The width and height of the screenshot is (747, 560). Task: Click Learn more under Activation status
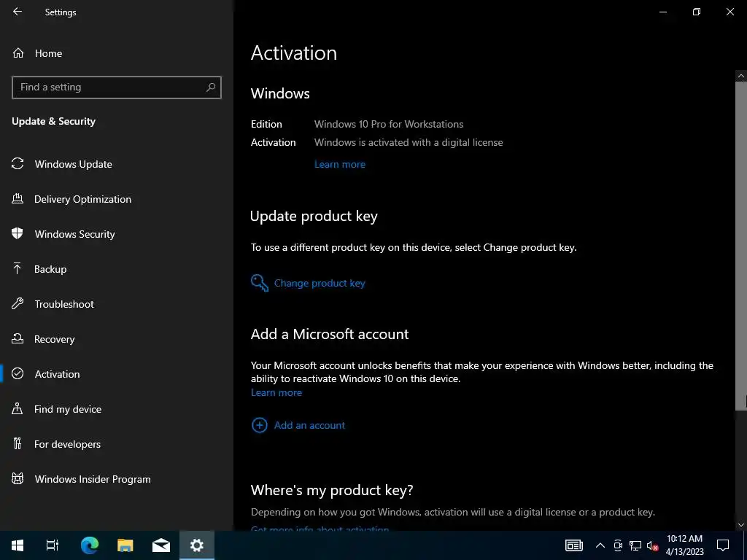pyautogui.click(x=340, y=164)
